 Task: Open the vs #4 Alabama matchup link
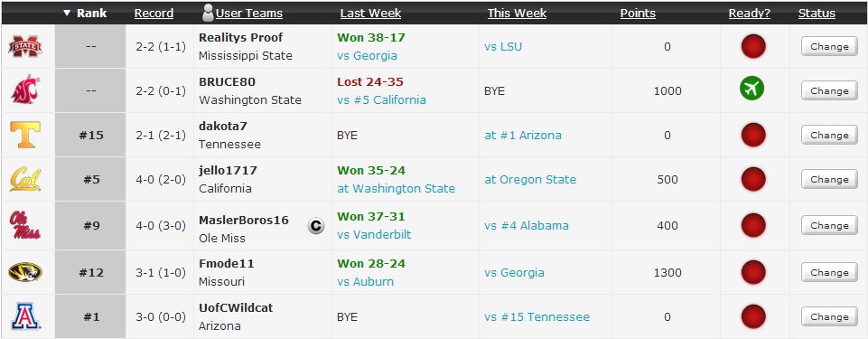527,225
